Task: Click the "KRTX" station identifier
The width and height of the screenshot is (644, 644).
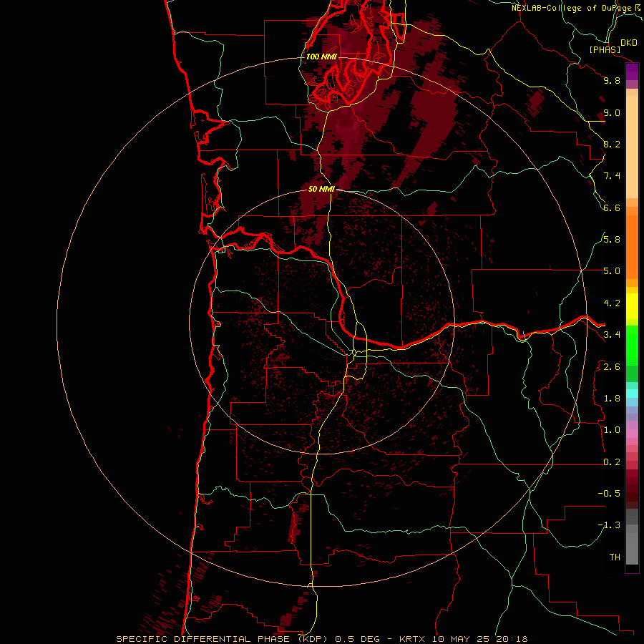Action: (413, 639)
